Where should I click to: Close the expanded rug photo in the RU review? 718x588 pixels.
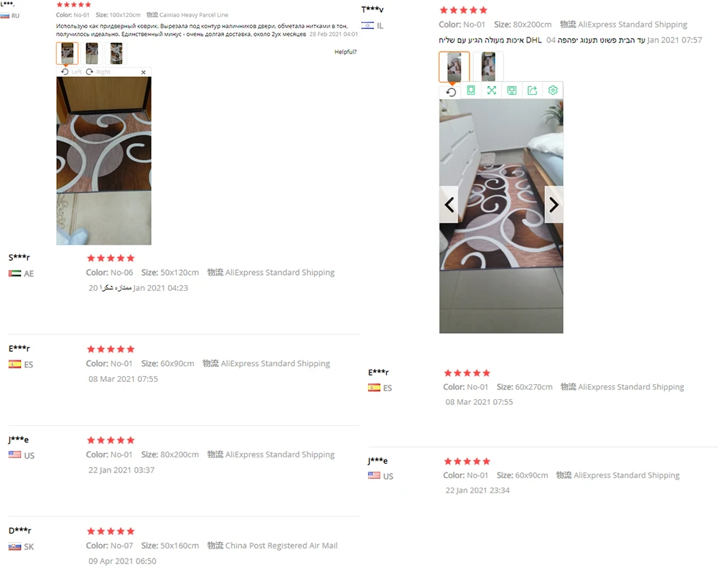coord(144,73)
